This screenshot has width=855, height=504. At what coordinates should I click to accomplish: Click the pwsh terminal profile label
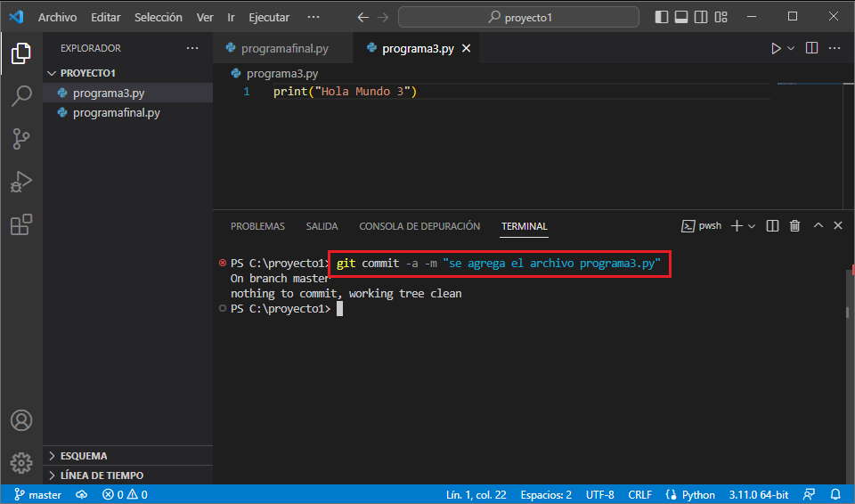[701, 226]
